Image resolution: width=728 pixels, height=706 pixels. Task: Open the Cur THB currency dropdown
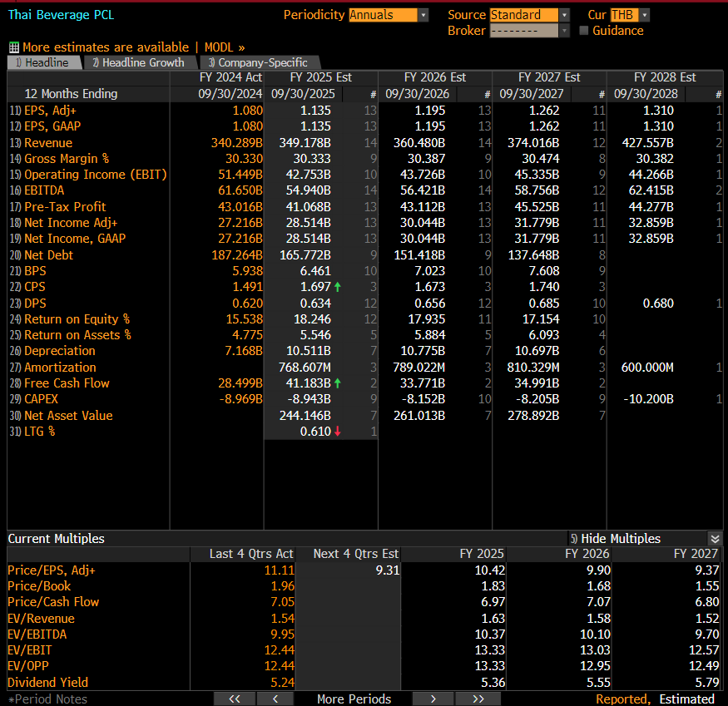[x=644, y=15]
